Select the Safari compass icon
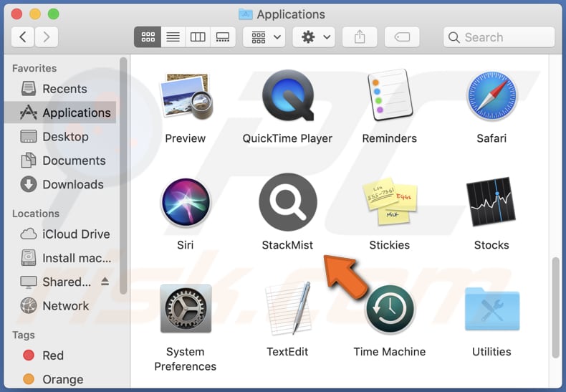566x392 pixels. [491, 96]
